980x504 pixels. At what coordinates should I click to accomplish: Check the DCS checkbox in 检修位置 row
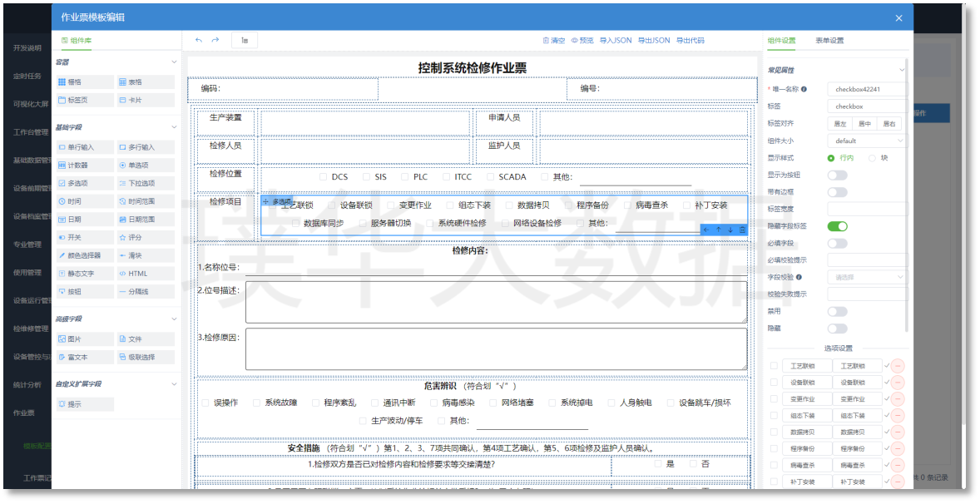tap(324, 176)
